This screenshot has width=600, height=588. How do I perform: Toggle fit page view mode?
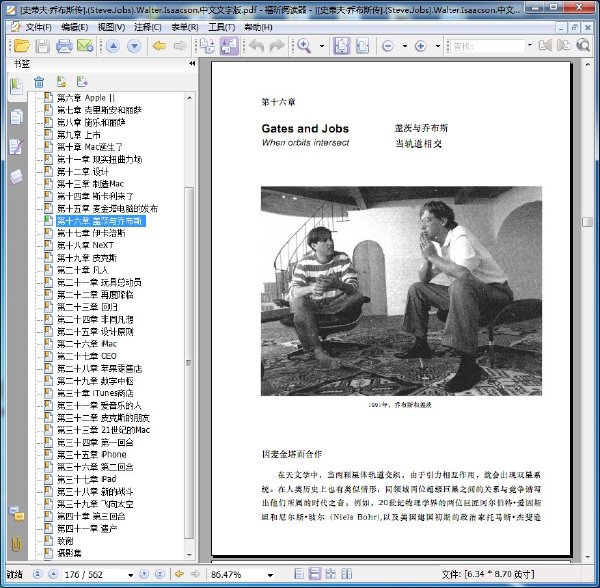[x=341, y=46]
